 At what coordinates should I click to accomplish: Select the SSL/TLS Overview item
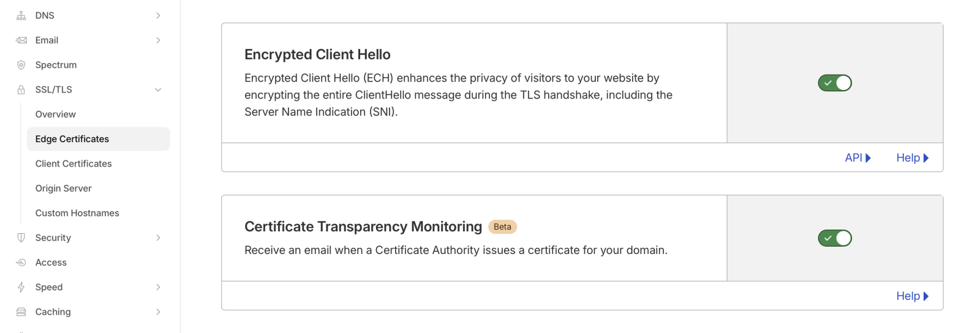tap(56, 114)
